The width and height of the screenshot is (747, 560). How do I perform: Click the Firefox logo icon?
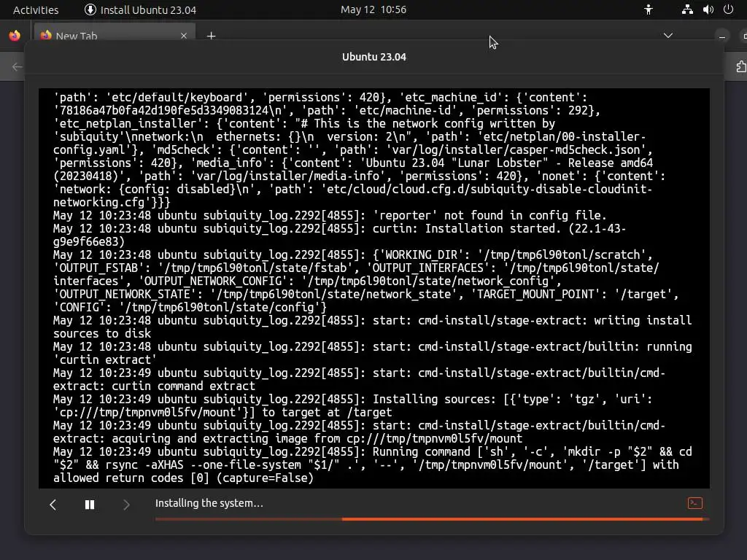15,36
